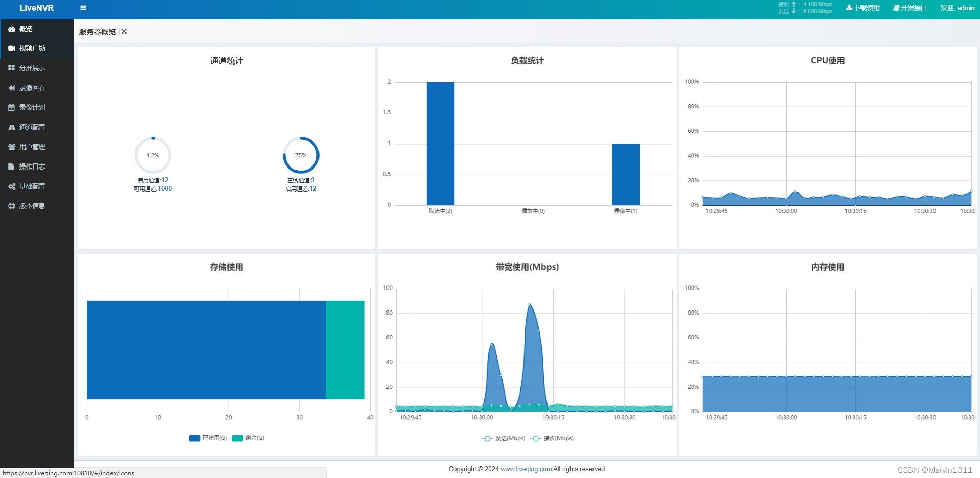Close the 服务器概览 tab

tap(124, 31)
